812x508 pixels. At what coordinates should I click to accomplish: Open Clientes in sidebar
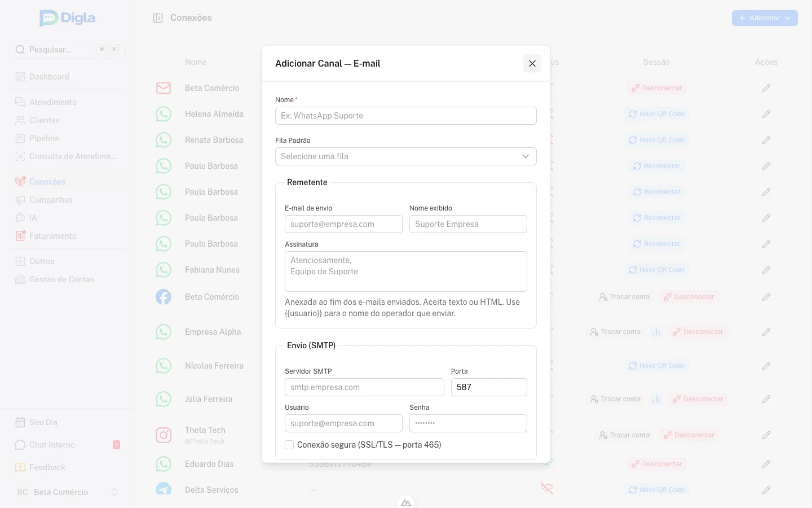tap(67, 120)
